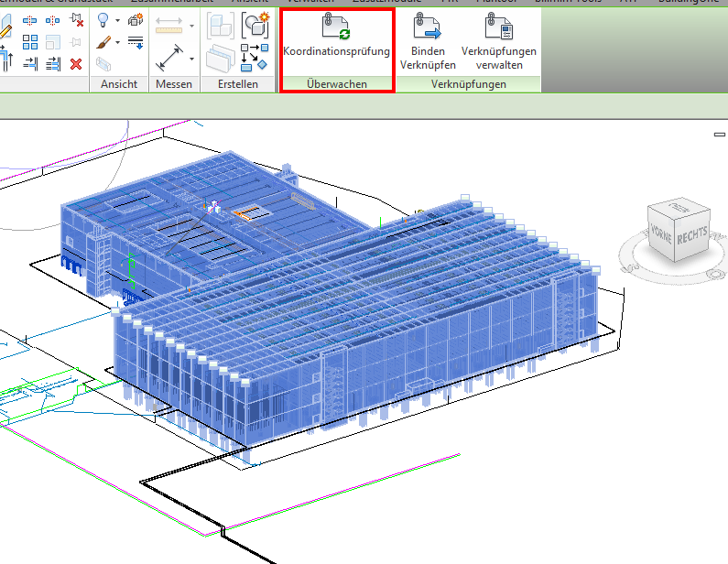Click the red X delete icon
The height and width of the screenshot is (564, 728).
76,63
